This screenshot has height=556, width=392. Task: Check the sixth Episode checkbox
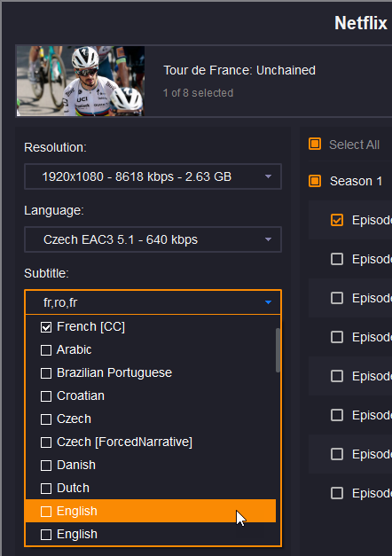pos(337,415)
